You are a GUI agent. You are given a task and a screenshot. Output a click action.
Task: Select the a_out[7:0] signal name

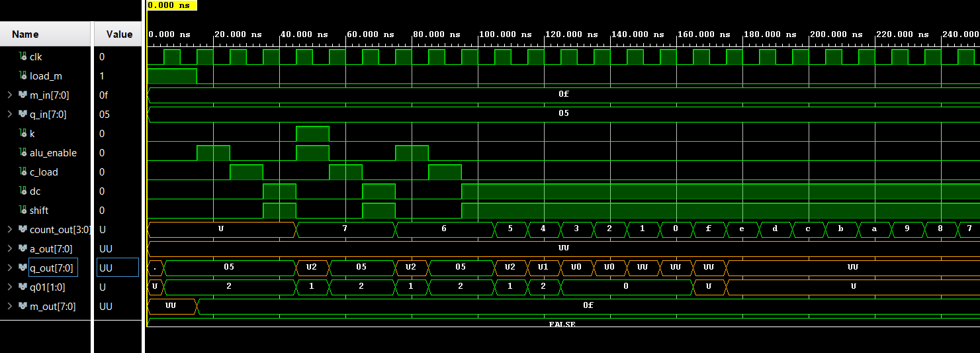[x=51, y=249]
